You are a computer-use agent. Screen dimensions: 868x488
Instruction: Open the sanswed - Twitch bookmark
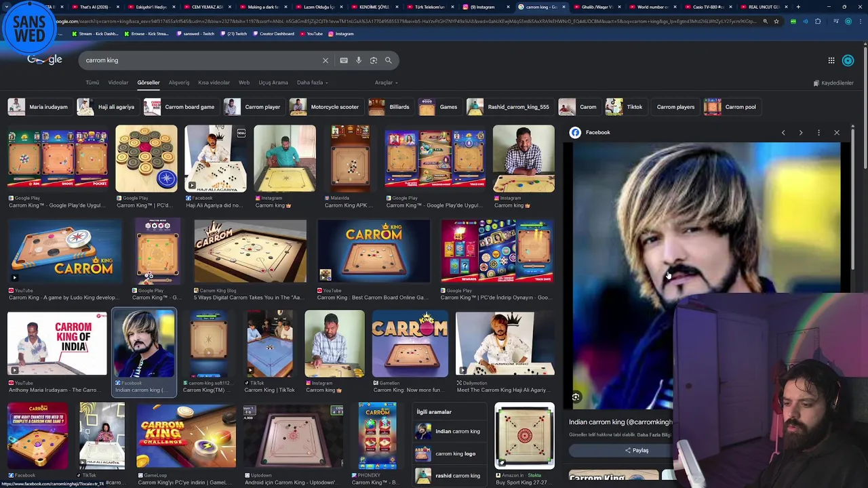coord(195,34)
